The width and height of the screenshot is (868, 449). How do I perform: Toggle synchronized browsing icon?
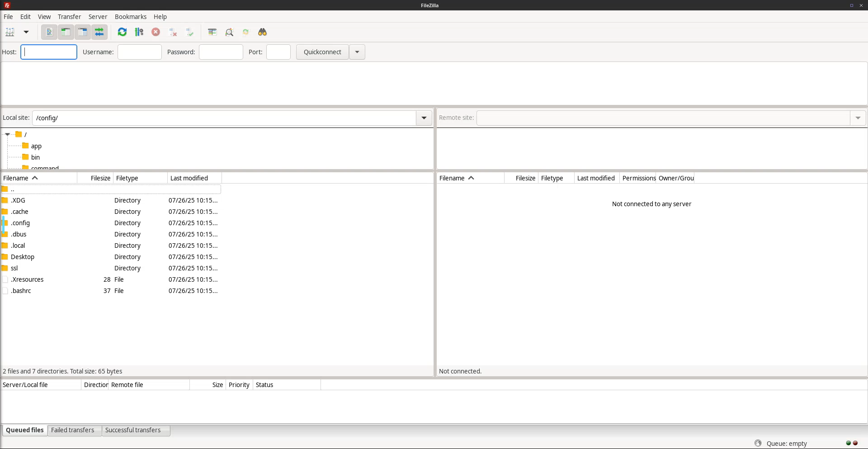pyautogui.click(x=246, y=32)
